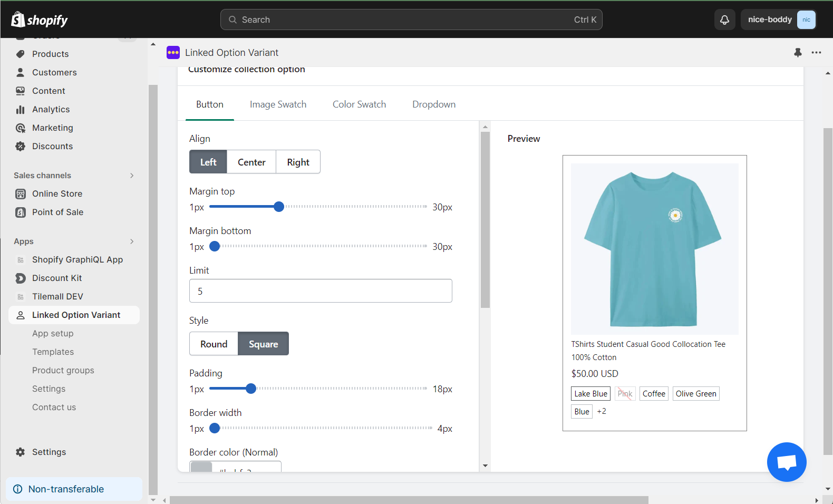Switch to the Image Swatch tab
Screen dimensions: 833x504
click(278, 104)
